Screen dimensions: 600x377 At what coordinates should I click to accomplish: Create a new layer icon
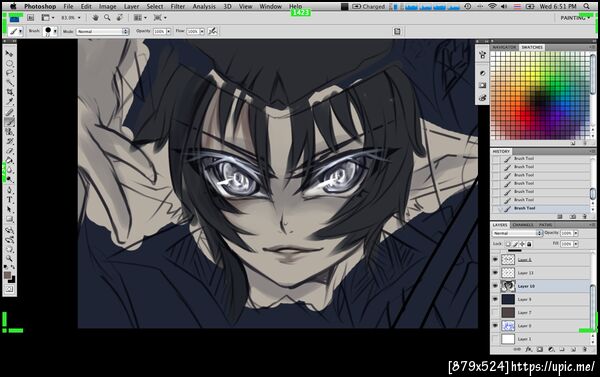click(x=573, y=349)
